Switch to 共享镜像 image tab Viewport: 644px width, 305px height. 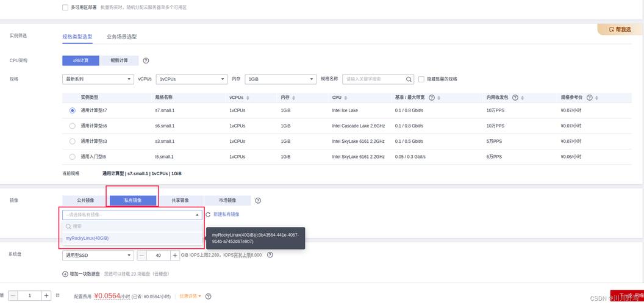coord(180,201)
